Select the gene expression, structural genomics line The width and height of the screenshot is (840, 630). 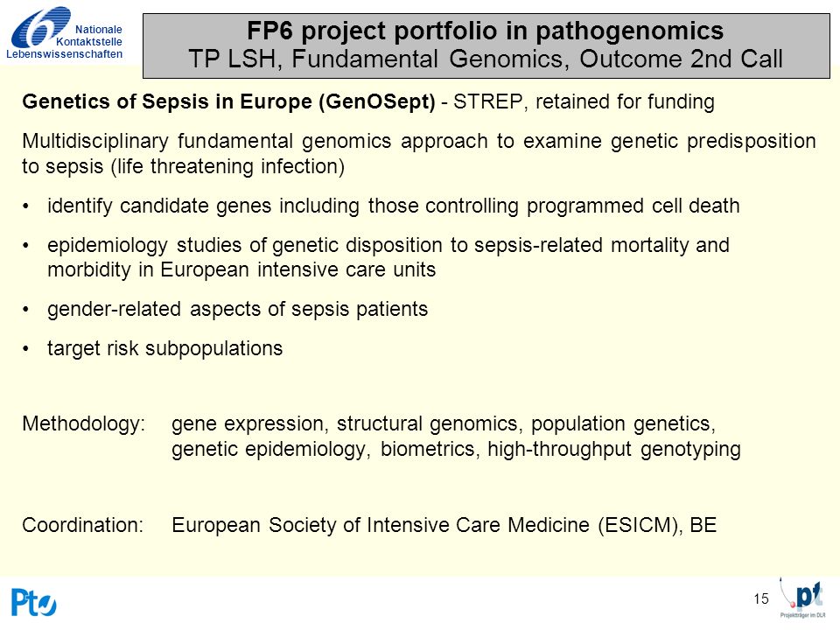(444, 424)
